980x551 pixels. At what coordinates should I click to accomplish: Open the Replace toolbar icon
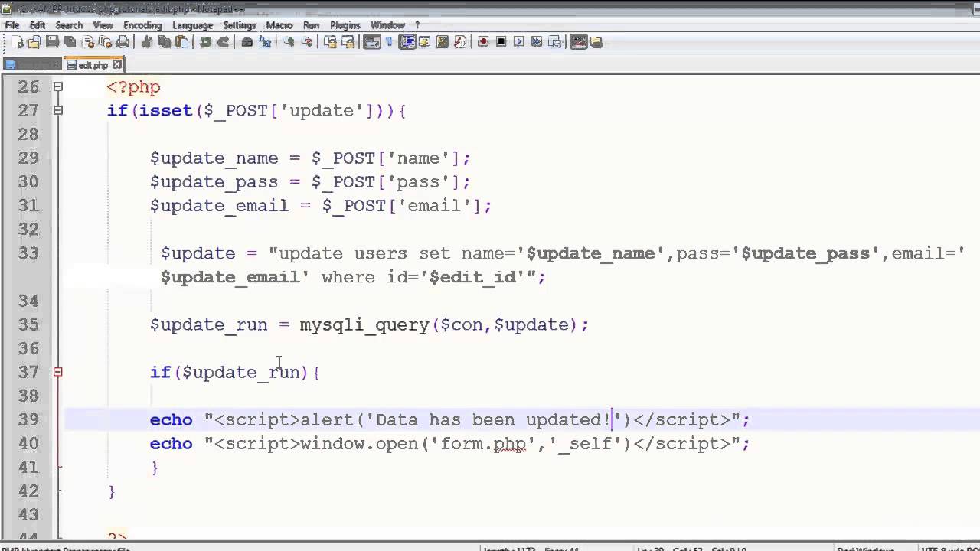[x=265, y=42]
